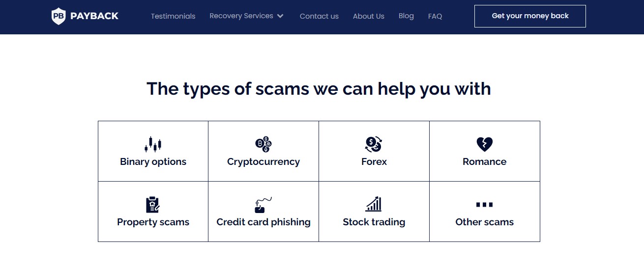This screenshot has width=644, height=267.
Task: Select the Credit card phishing text link
Action: point(263,222)
